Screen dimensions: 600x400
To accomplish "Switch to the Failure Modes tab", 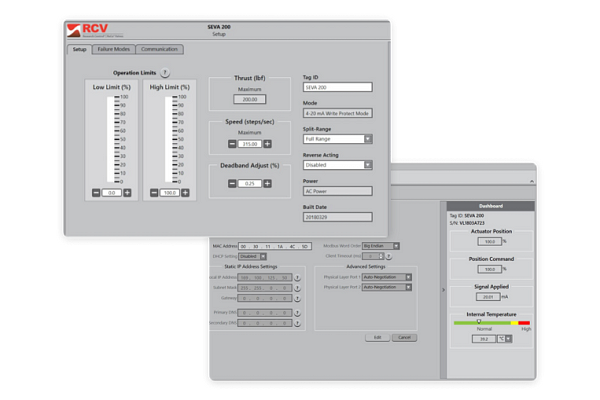I will pos(114,49).
